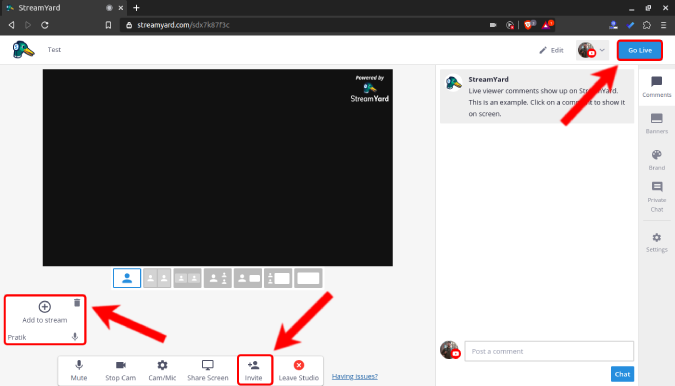Viewport: 675px width, 386px height.
Task: Click the blue pen extension icon
Action: click(631, 25)
